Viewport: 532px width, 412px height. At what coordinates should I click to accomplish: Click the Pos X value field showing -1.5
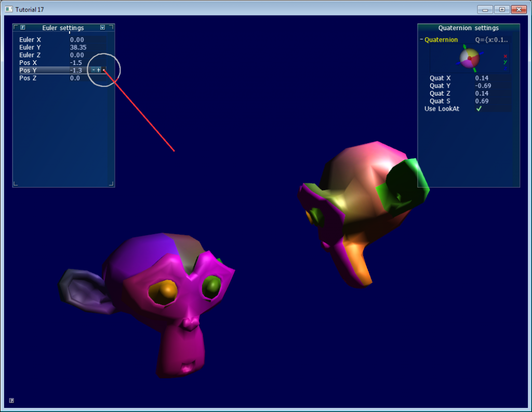pos(75,62)
